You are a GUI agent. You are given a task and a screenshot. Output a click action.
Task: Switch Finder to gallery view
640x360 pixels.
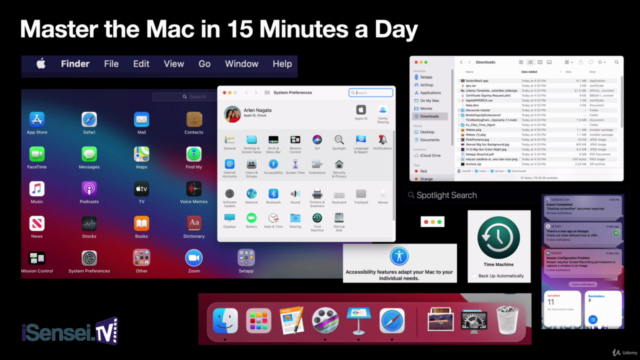point(549,62)
